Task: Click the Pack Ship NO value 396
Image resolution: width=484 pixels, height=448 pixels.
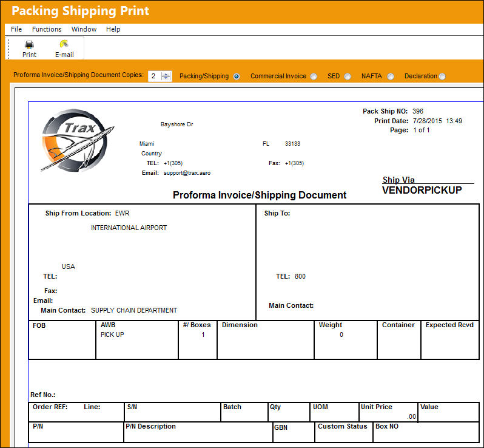Action: [x=418, y=111]
